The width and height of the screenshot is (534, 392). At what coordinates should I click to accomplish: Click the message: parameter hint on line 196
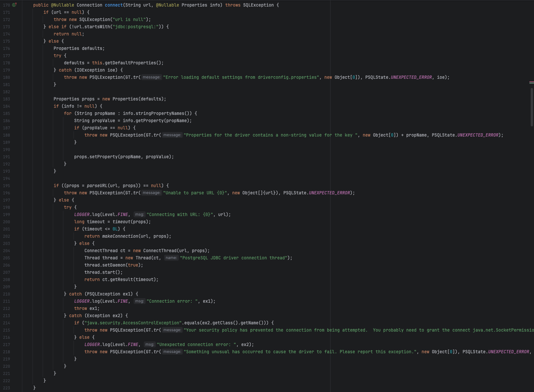[151, 193]
